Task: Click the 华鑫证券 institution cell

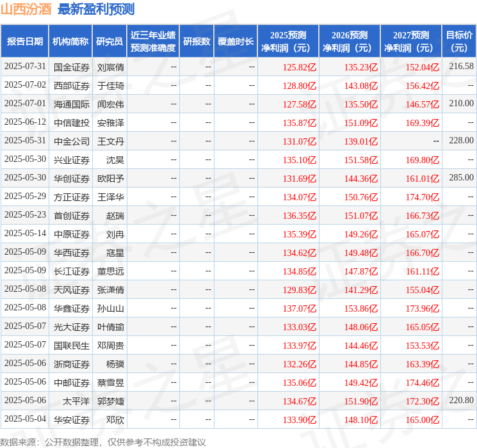Action: [72, 308]
